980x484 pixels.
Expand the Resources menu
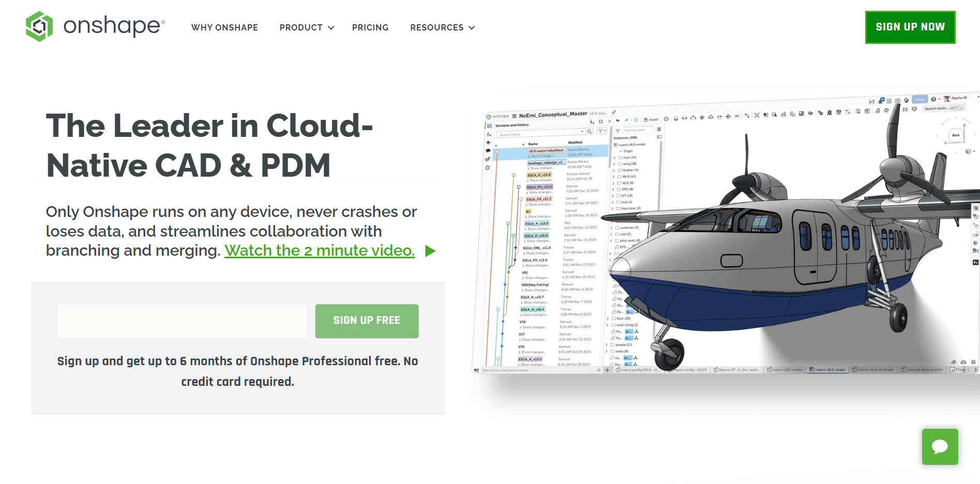[x=442, y=27]
